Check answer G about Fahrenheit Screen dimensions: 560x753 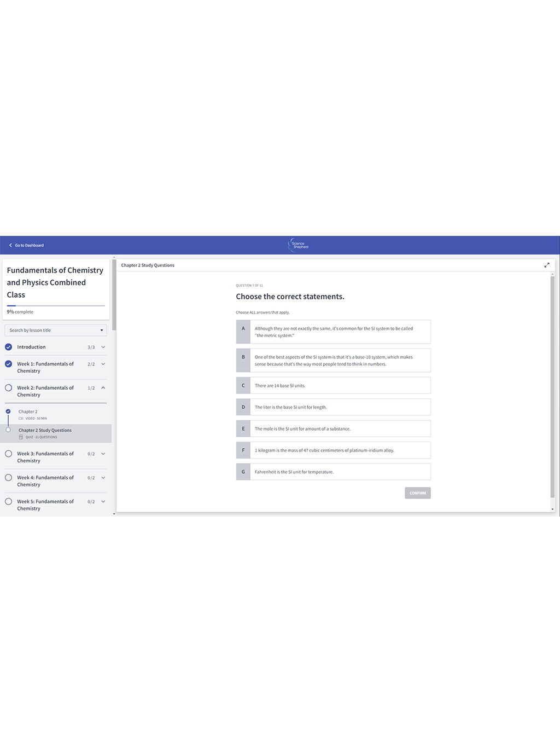tap(333, 472)
